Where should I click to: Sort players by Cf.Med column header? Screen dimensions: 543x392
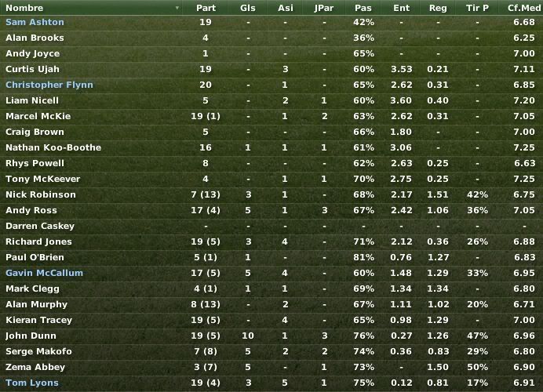click(x=523, y=8)
